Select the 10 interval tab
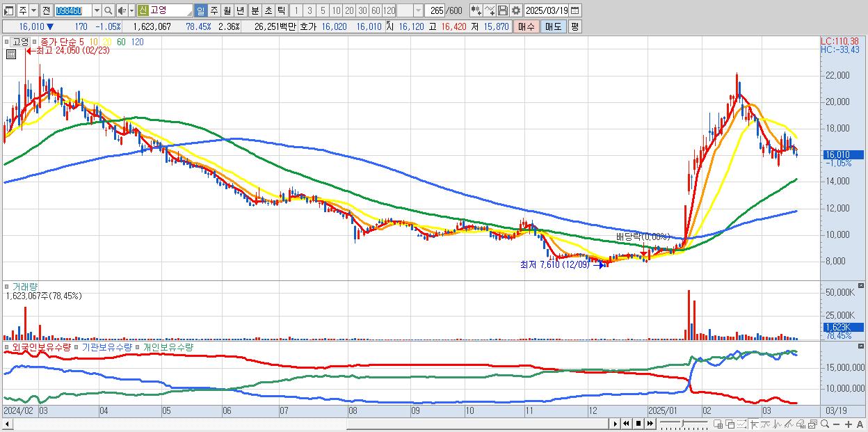Image resolution: width=868 pixels, height=432 pixels. pyautogui.click(x=335, y=10)
